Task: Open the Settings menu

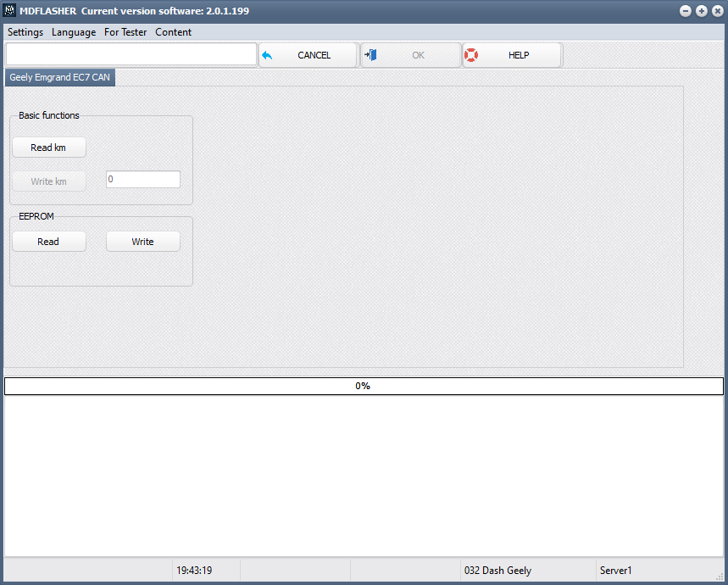Action: [x=25, y=32]
